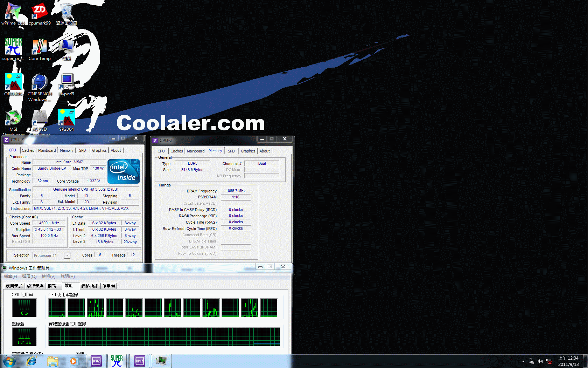The height and width of the screenshot is (368, 588).
Task: Click the Windows Start orb
Action: pos(9,361)
